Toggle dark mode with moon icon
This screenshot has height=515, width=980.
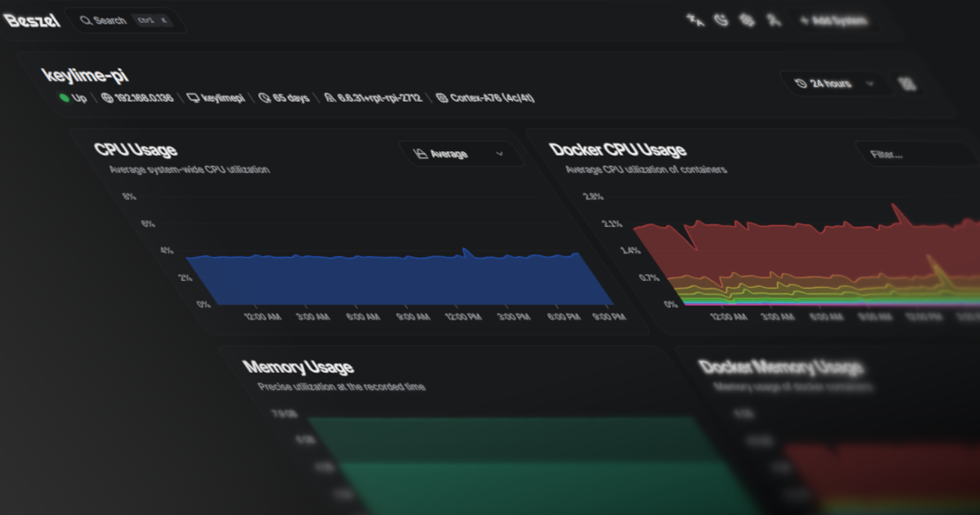[x=721, y=20]
